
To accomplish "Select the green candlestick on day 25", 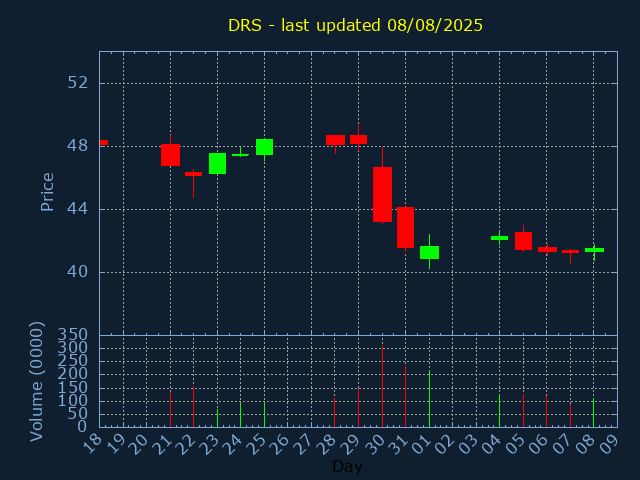I will 264,147.
